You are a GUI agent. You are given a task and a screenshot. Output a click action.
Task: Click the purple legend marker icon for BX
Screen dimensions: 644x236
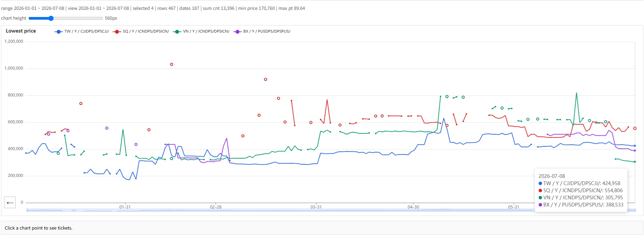(237, 32)
